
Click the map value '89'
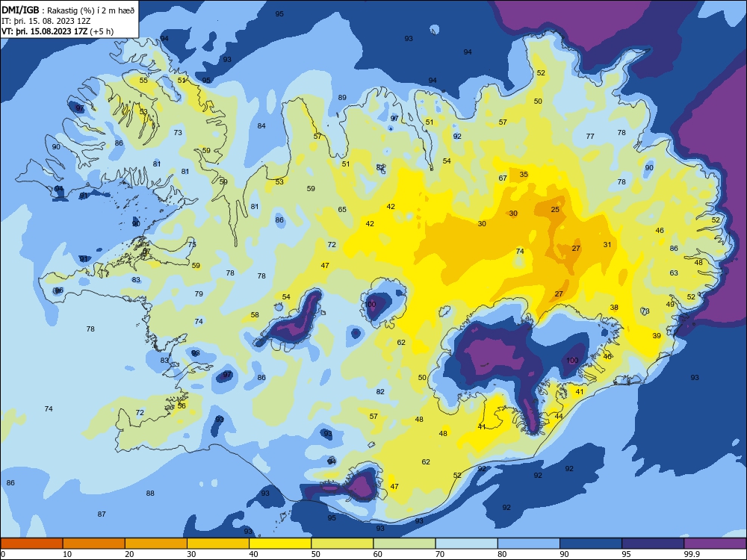tap(342, 98)
